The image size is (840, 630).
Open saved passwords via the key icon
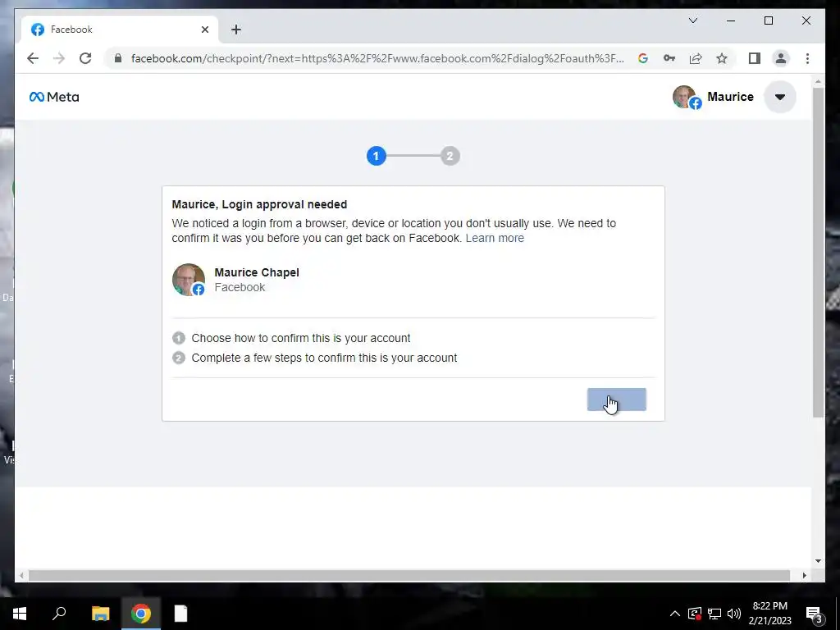point(669,58)
